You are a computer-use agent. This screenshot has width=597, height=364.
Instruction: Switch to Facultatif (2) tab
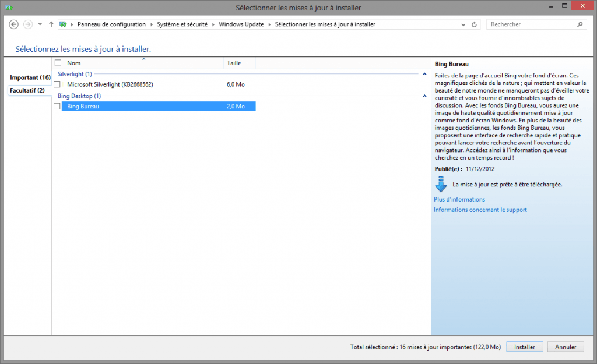(27, 90)
